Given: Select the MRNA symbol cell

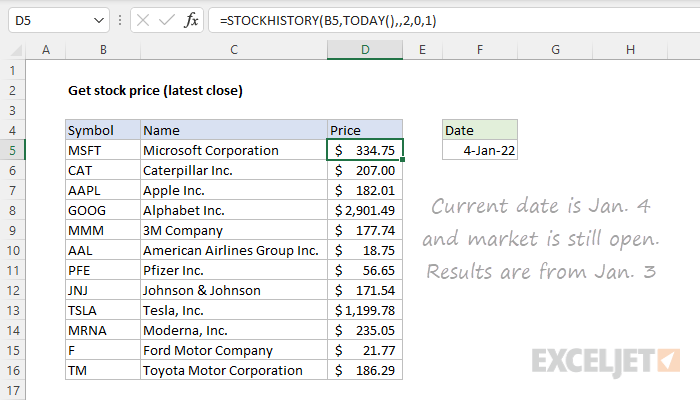Looking at the screenshot, I should coord(103,330).
